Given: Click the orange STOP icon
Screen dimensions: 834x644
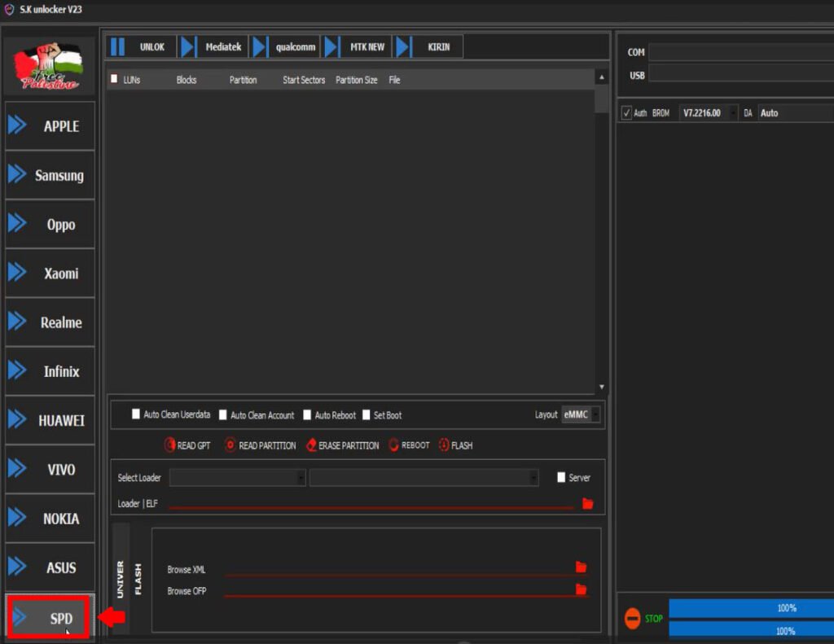Looking at the screenshot, I should coord(632,619).
